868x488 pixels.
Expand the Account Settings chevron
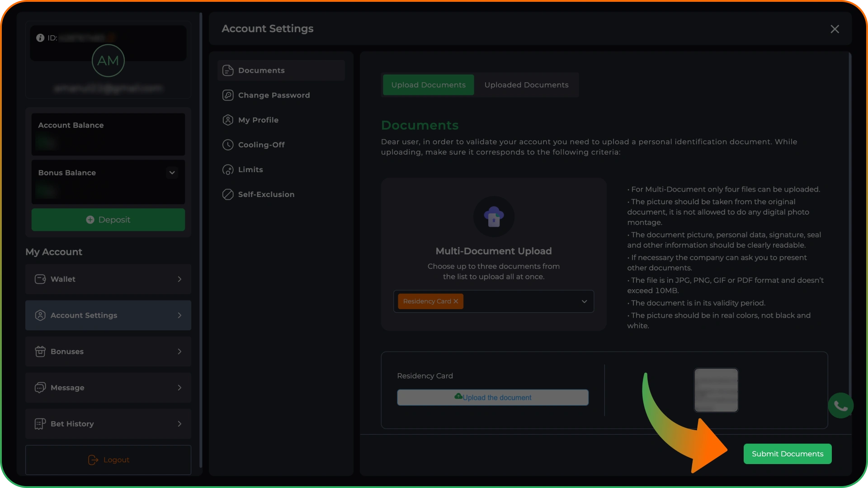pos(179,315)
